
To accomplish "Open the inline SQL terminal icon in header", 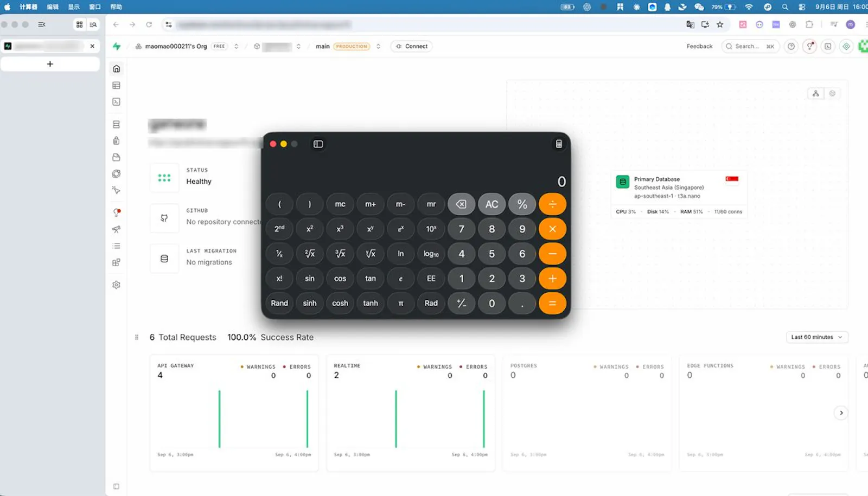I will tap(828, 46).
